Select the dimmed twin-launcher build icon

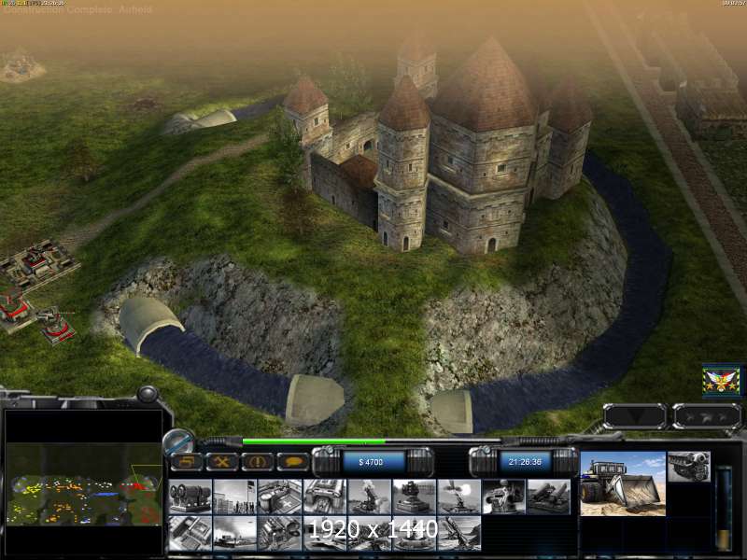coord(548,497)
